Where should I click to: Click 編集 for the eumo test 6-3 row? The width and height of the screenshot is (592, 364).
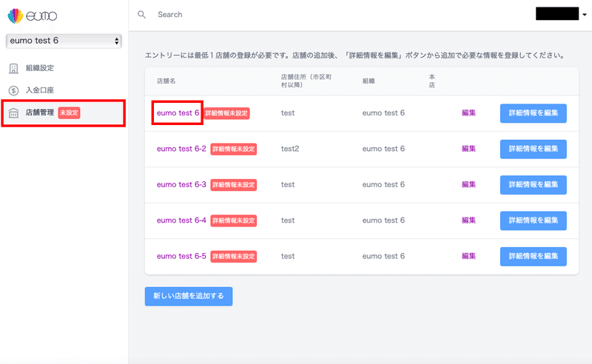(468, 185)
